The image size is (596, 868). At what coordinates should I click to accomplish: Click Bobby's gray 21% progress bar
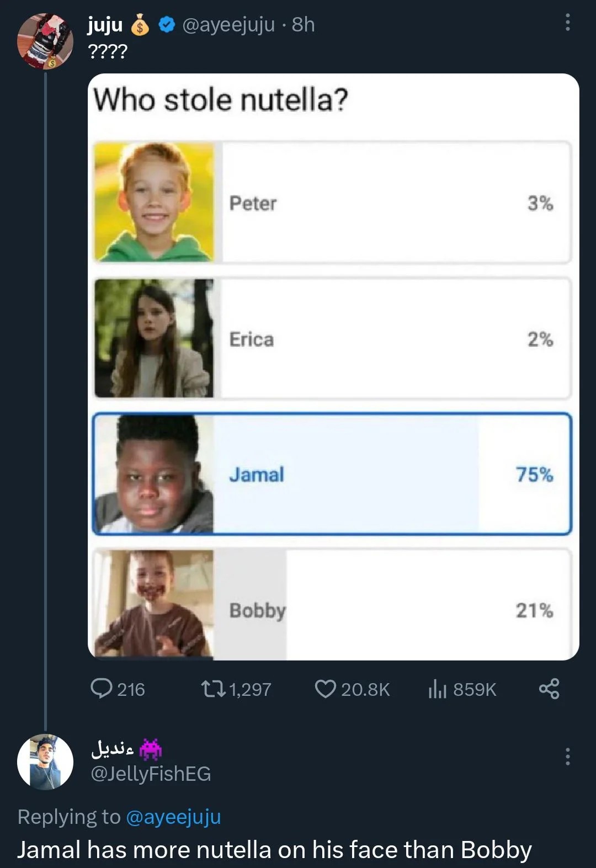click(x=250, y=604)
